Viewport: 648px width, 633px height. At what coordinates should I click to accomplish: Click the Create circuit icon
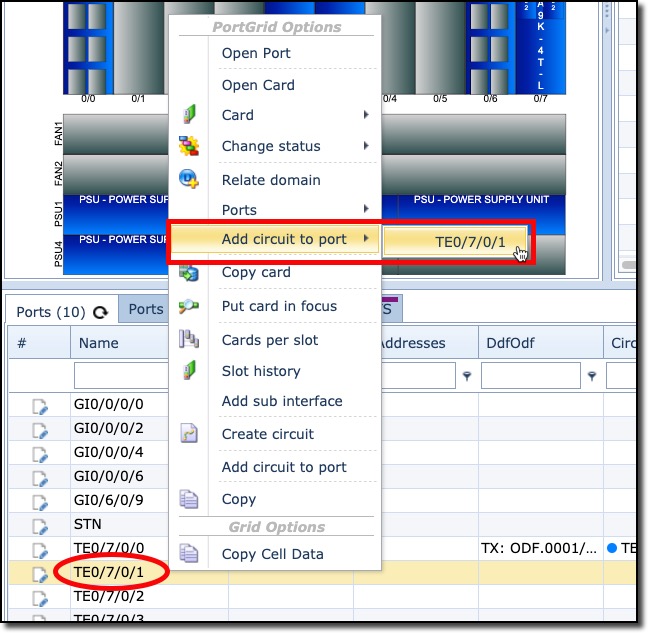(189, 434)
